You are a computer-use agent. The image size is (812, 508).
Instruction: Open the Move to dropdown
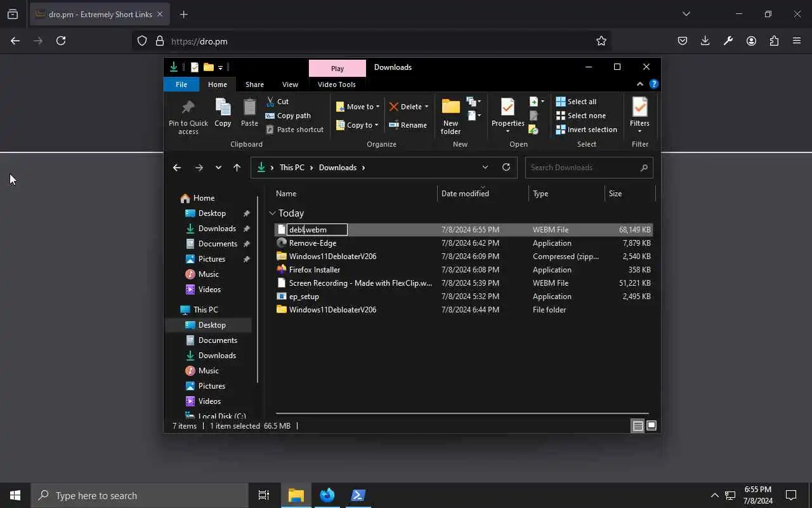pos(358,107)
